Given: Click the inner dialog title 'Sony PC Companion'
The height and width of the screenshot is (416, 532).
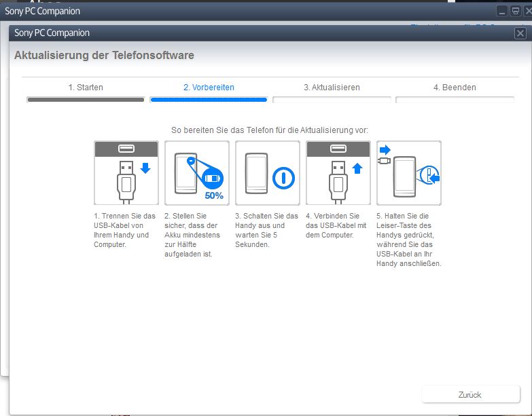Looking at the screenshot, I should click(52, 33).
